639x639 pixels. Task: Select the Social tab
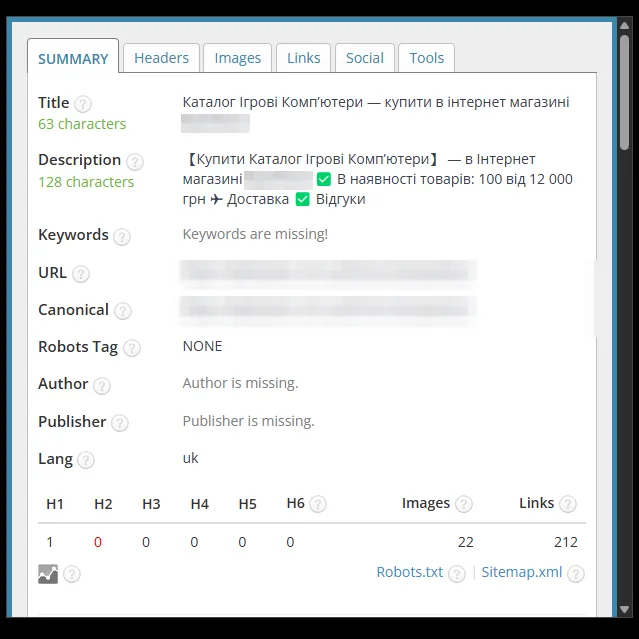[x=365, y=58]
